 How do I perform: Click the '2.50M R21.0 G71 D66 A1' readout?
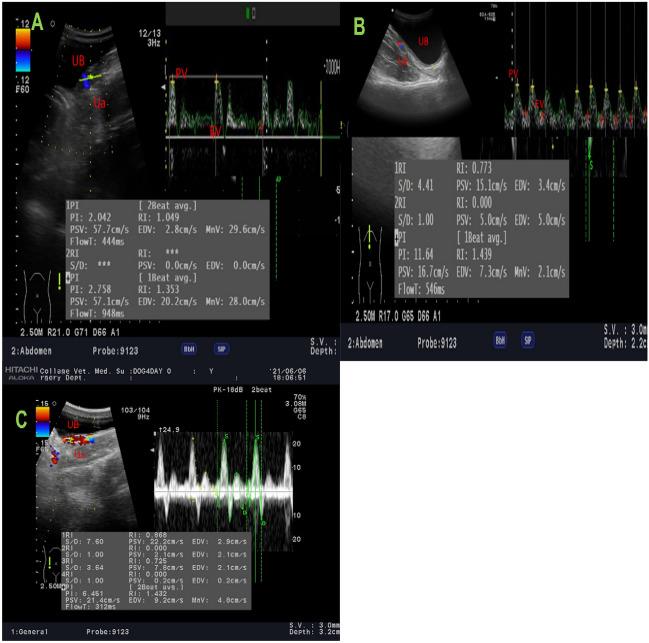(70, 332)
